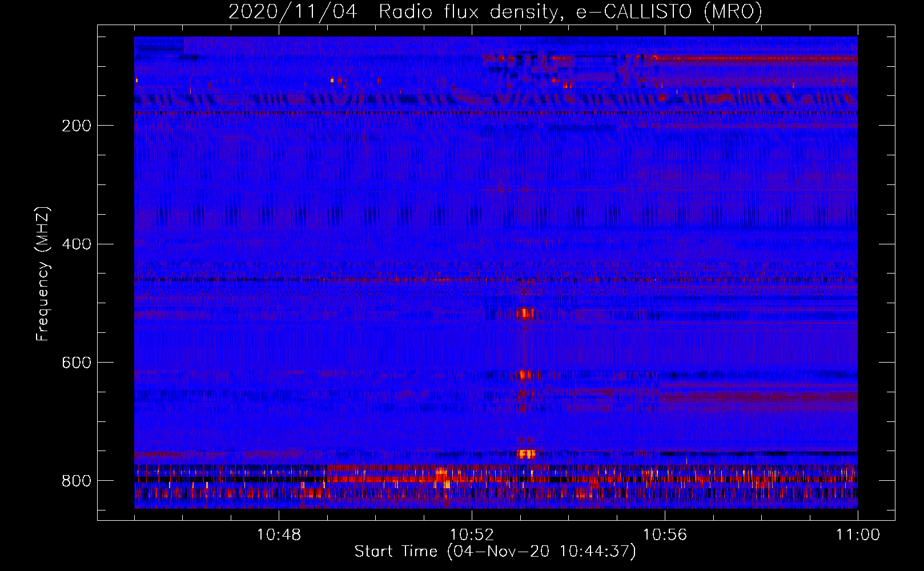
Task: Click the 600 frequency tick label
Action: (x=76, y=363)
